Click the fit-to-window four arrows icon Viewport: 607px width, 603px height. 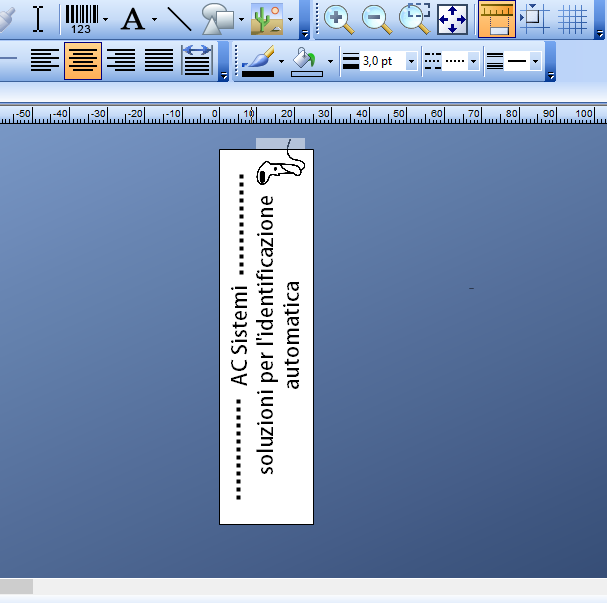[x=452, y=19]
